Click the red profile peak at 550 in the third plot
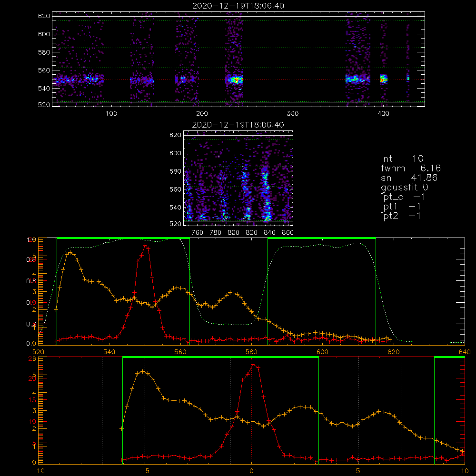This screenshot has height=476, width=476. 145,245
